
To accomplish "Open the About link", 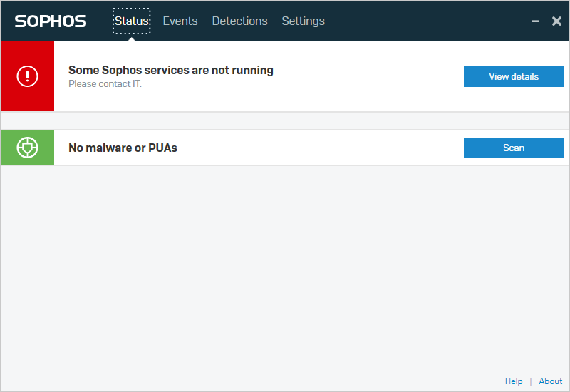I will click(x=551, y=381).
